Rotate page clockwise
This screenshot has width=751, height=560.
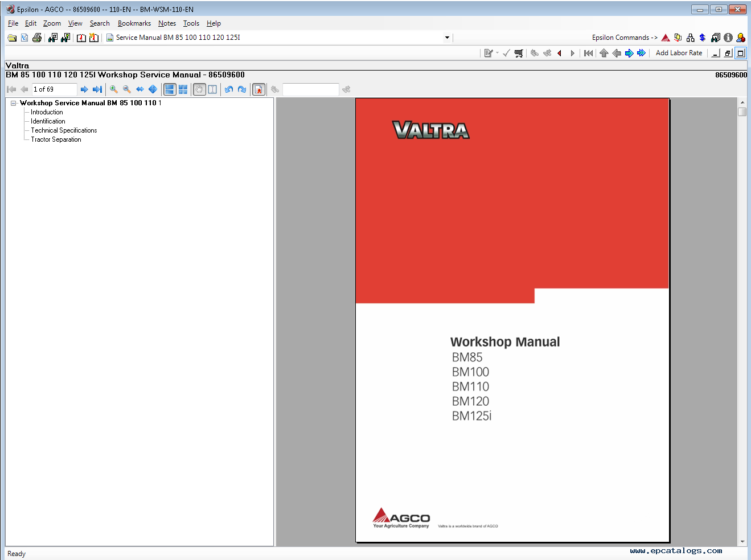pos(242,89)
